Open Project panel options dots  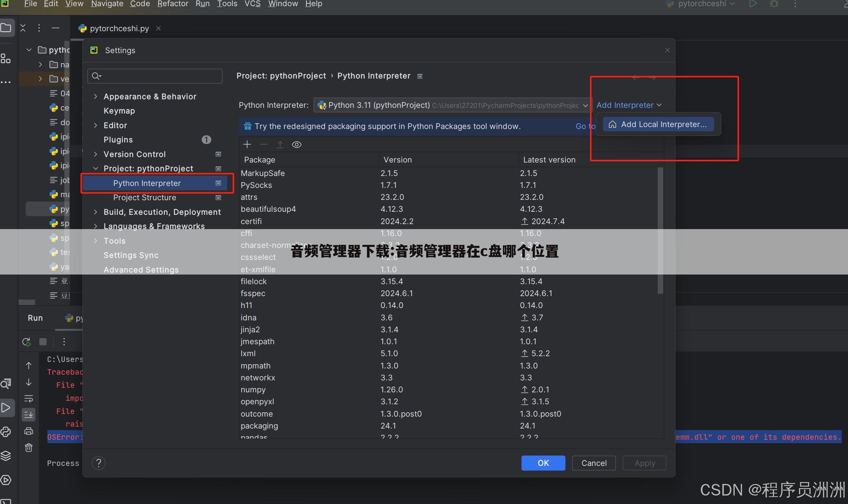39,28
